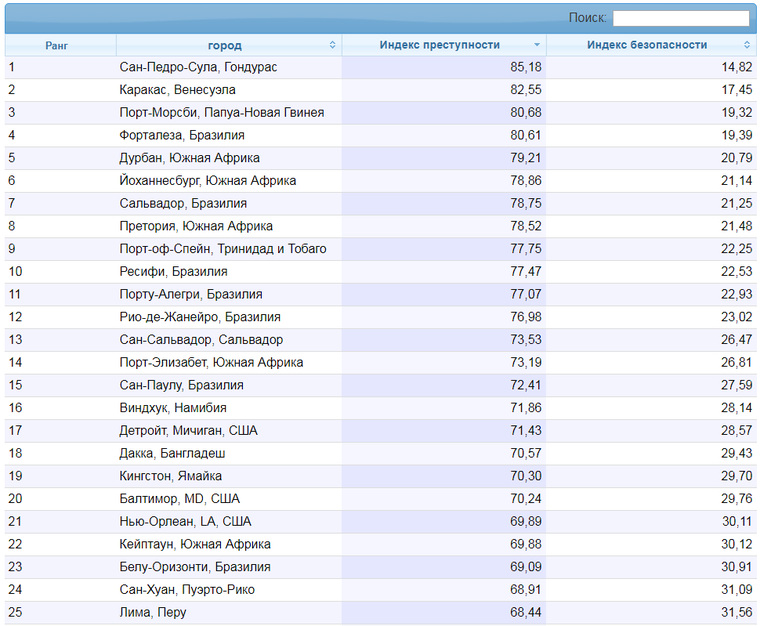Image resolution: width=760 pixels, height=626 pixels.
Task: Select Йоханнесбург, Южная Африка cell
Action: pyautogui.click(x=229, y=181)
